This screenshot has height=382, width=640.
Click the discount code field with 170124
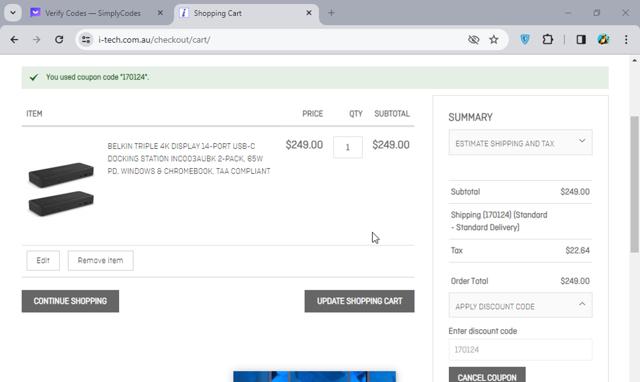click(x=520, y=350)
